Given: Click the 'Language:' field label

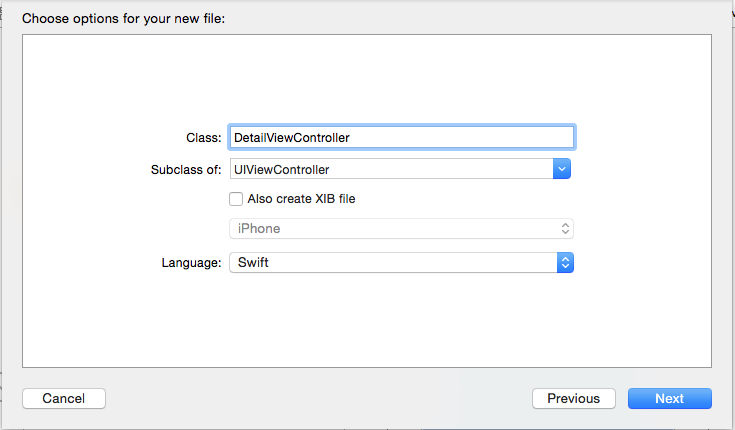Looking at the screenshot, I should point(191,263).
